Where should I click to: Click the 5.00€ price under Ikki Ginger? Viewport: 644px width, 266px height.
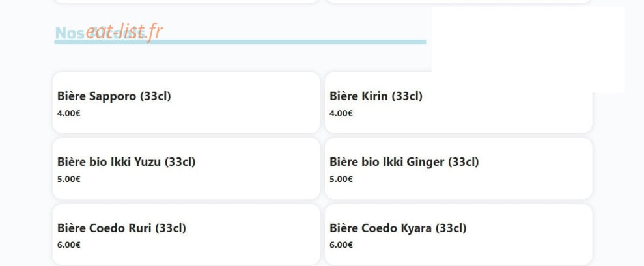341,179
